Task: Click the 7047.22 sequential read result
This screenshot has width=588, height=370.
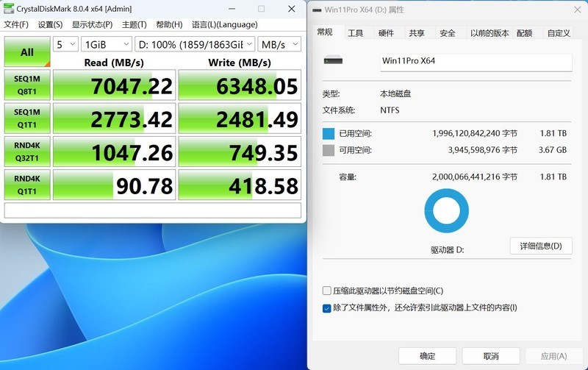Action: coord(114,85)
